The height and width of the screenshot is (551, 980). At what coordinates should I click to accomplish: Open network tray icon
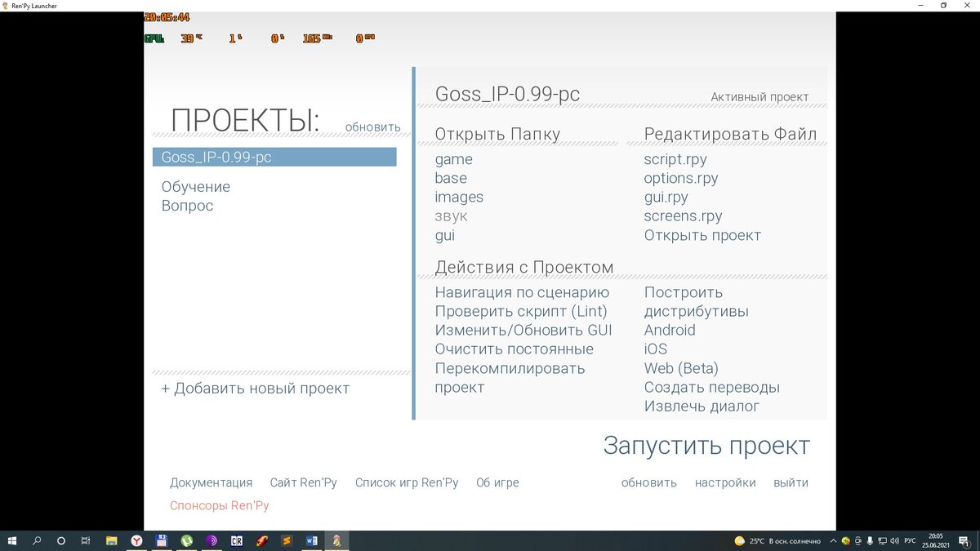click(x=882, y=541)
